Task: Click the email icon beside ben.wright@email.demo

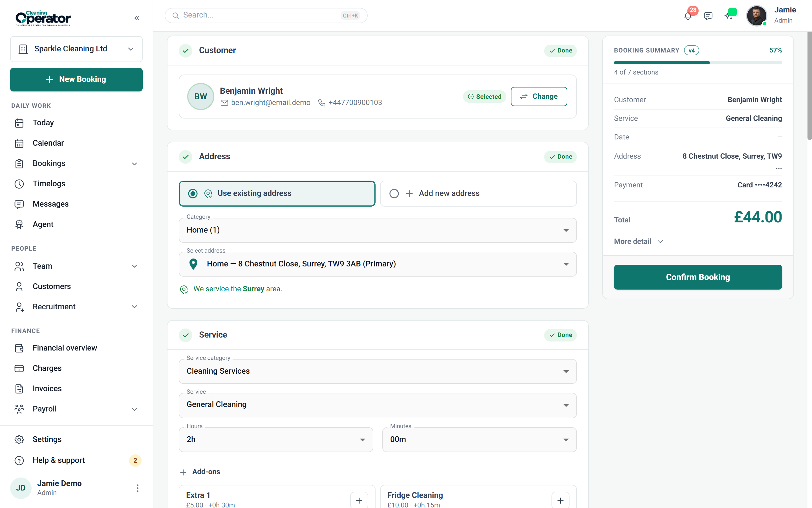Action: [224, 103]
